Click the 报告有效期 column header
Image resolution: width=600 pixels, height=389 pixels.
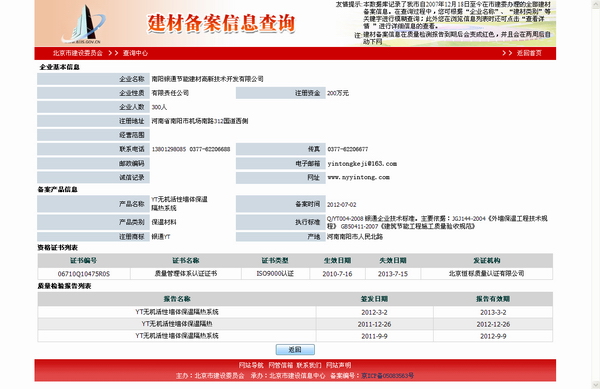click(493, 299)
